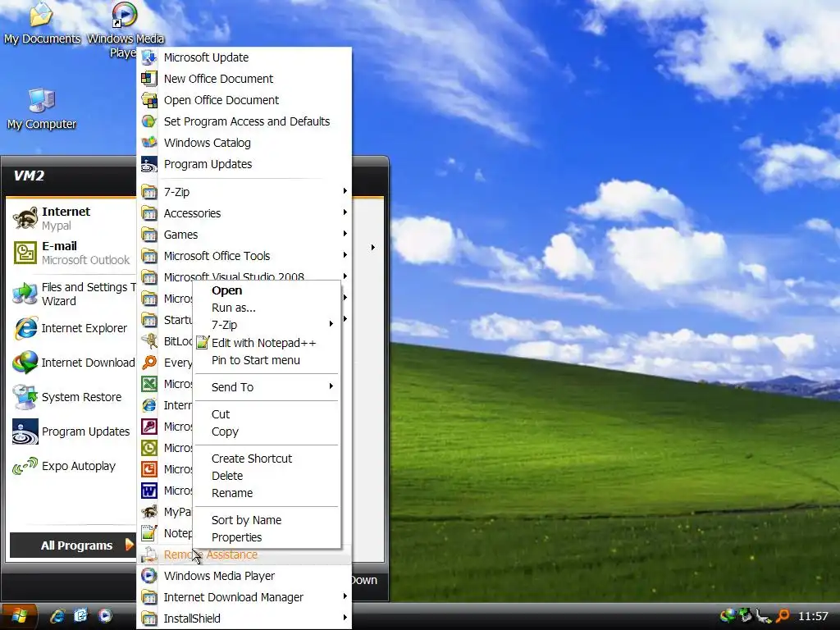Click the All Programs button
Viewport: 840px width, 630px height.
coord(73,546)
